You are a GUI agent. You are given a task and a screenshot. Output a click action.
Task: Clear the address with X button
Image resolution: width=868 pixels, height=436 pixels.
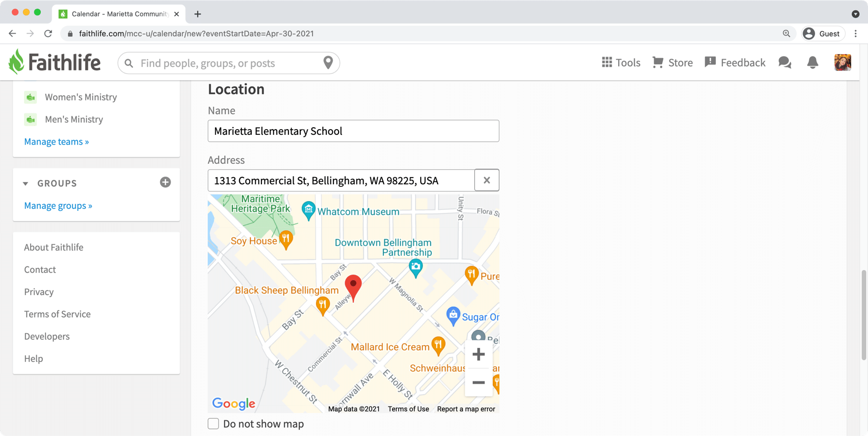(487, 180)
